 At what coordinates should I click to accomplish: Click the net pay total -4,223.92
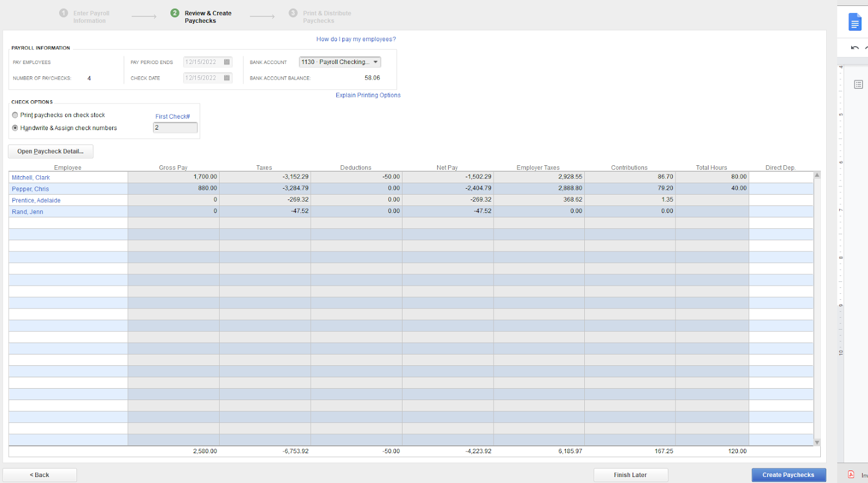point(478,451)
